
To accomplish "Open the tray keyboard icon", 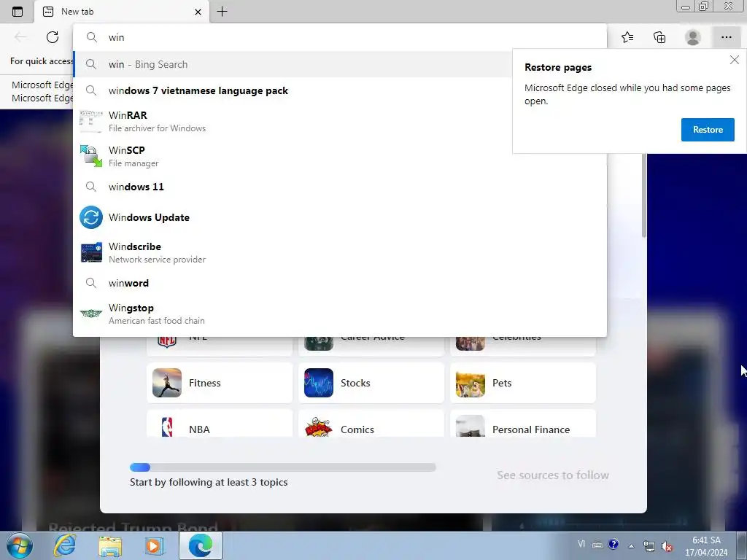I will (597, 545).
